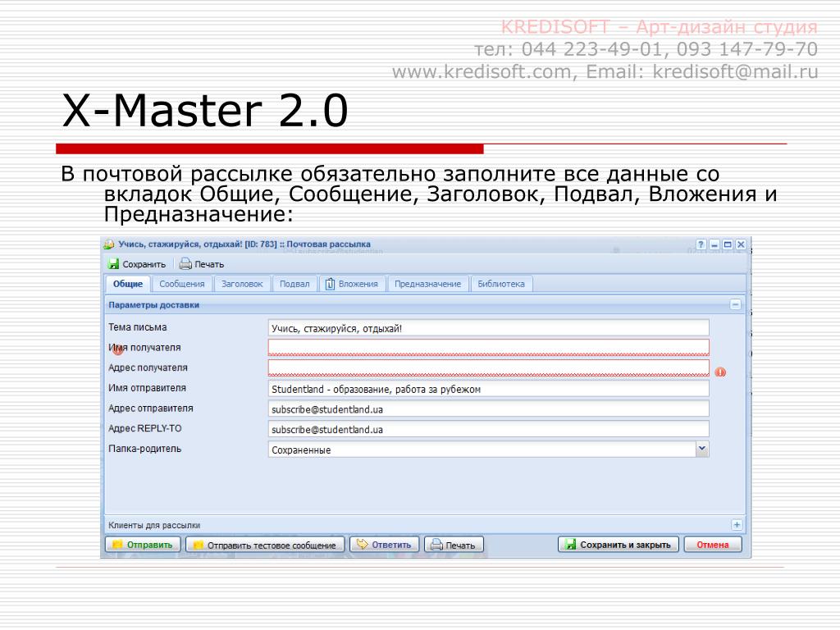Click the Адрес REPLY-TO field
This screenshot has width=840, height=630.
(488, 430)
